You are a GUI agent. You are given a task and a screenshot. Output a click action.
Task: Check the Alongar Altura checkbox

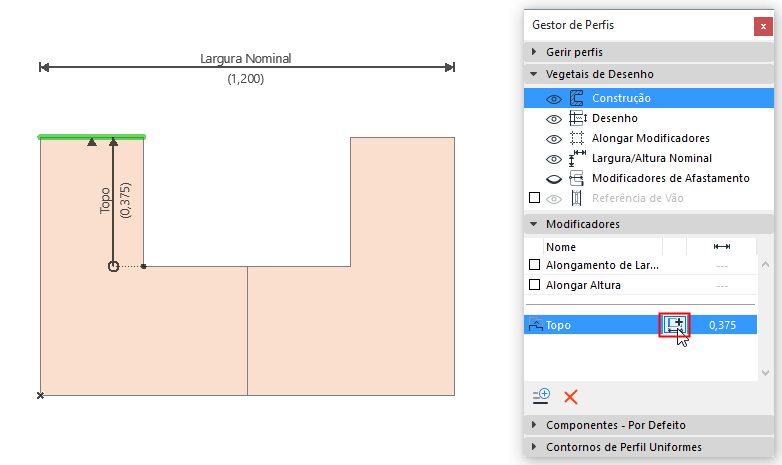[x=534, y=284]
